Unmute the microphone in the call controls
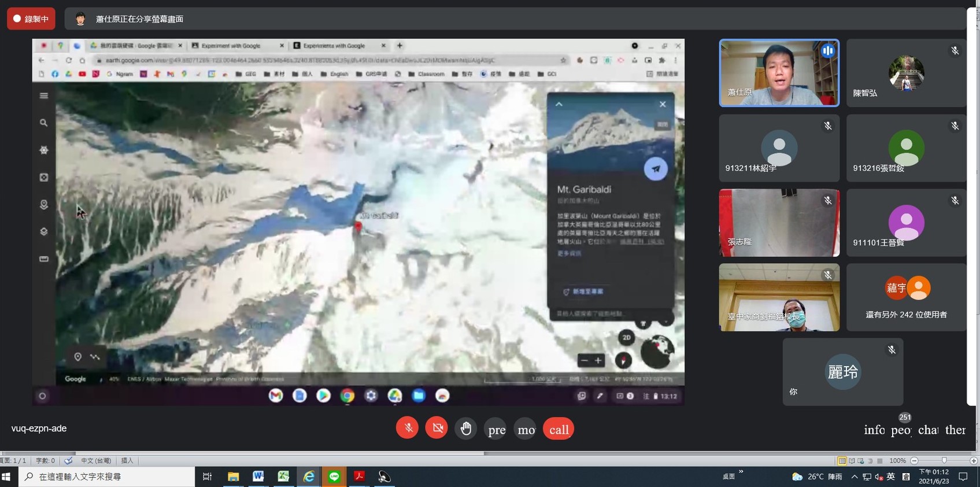Image resolution: width=980 pixels, height=487 pixels. [x=407, y=429]
